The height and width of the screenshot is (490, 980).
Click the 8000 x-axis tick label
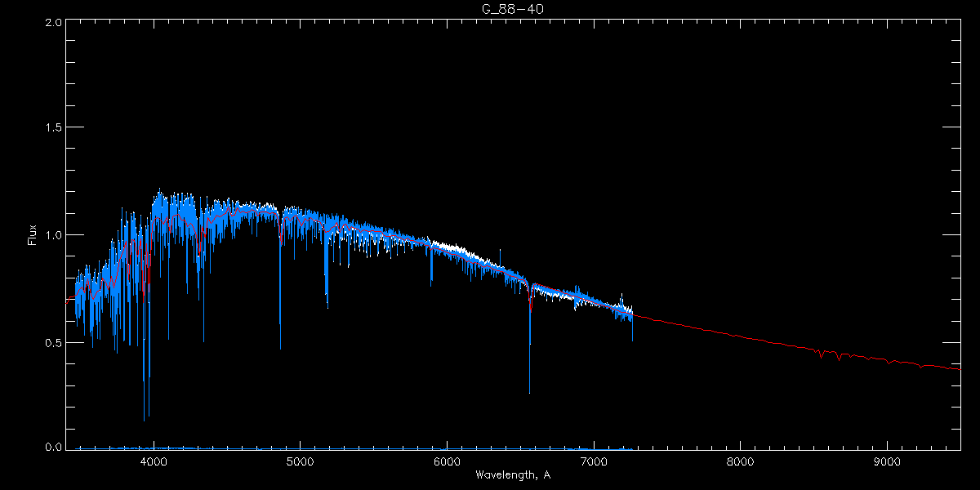(740, 461)
